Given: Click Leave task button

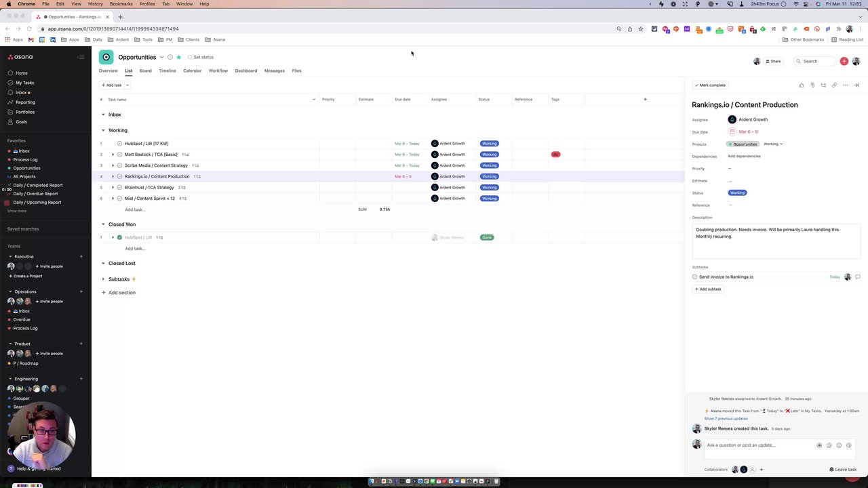Looking at the screenshot, I should 843,470.
